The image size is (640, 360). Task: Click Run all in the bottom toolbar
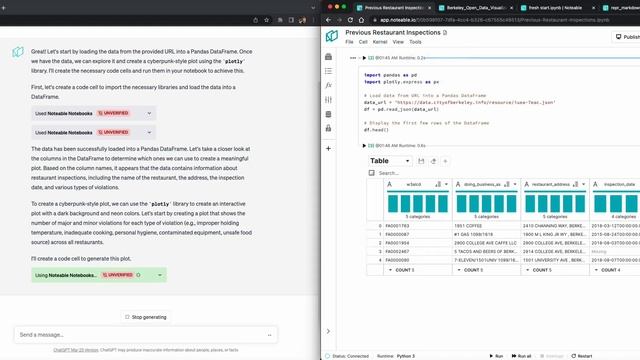click(x=521, y=356)
